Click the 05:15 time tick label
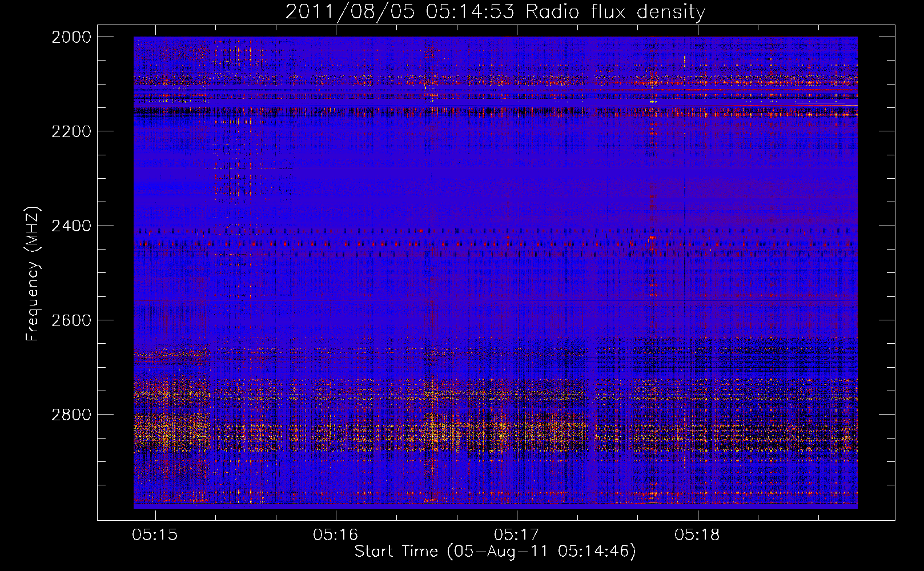This screenshot has height=571, width=924. [x=155, y=535]
